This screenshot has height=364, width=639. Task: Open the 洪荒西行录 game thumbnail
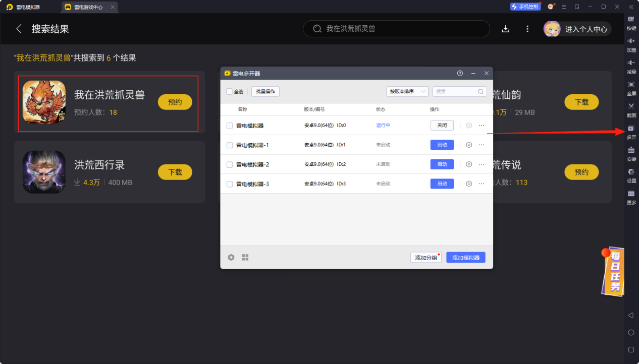44,172
